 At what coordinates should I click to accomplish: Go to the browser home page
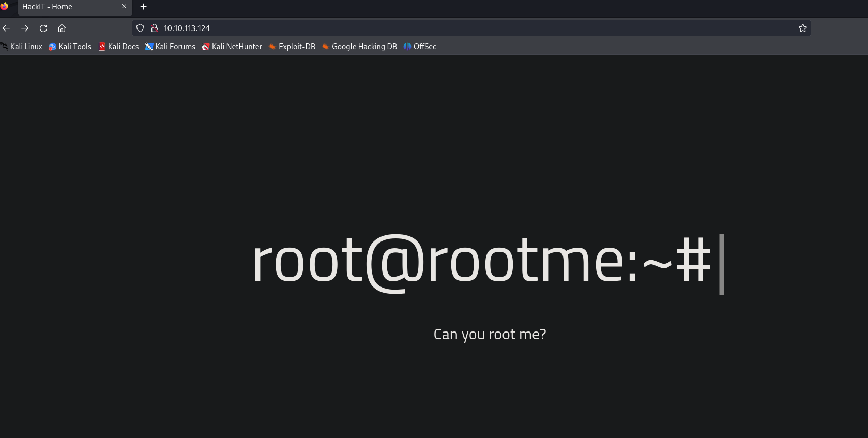point(62,28)
